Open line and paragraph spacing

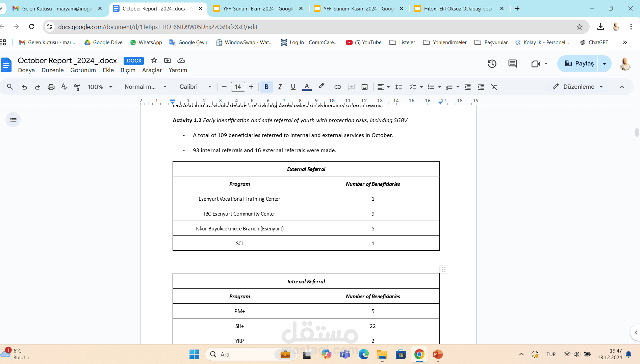(399, 87)
